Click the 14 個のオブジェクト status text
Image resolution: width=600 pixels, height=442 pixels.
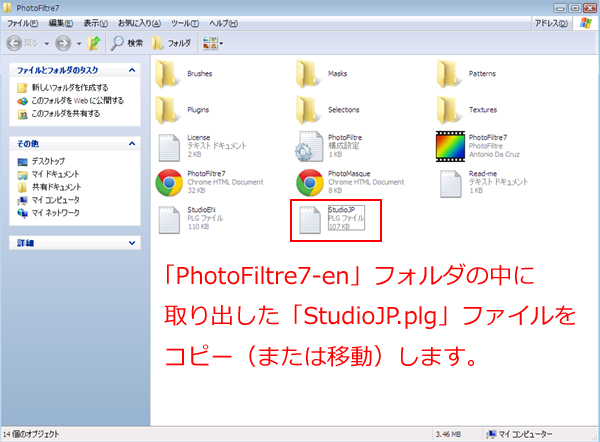(31, 434)
